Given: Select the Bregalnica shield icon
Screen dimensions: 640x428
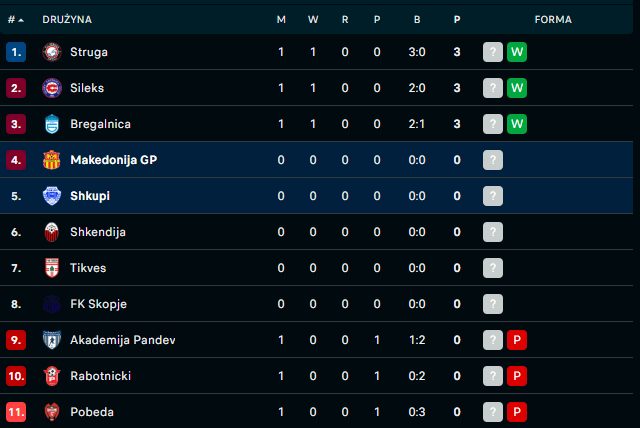Looking at the screenshot, I should (52, 124).
